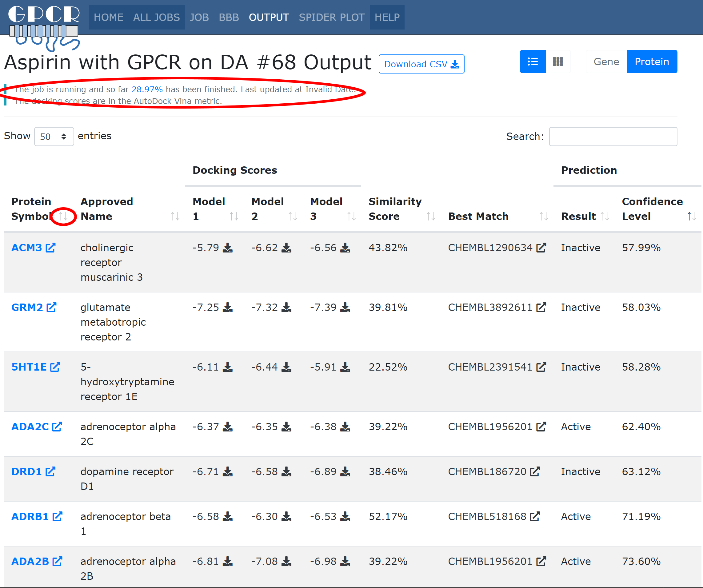Download Model 1 file for ADRB1
Viewport: 703px width, 588px height.
pyautogui.click(x=228, y=516)
